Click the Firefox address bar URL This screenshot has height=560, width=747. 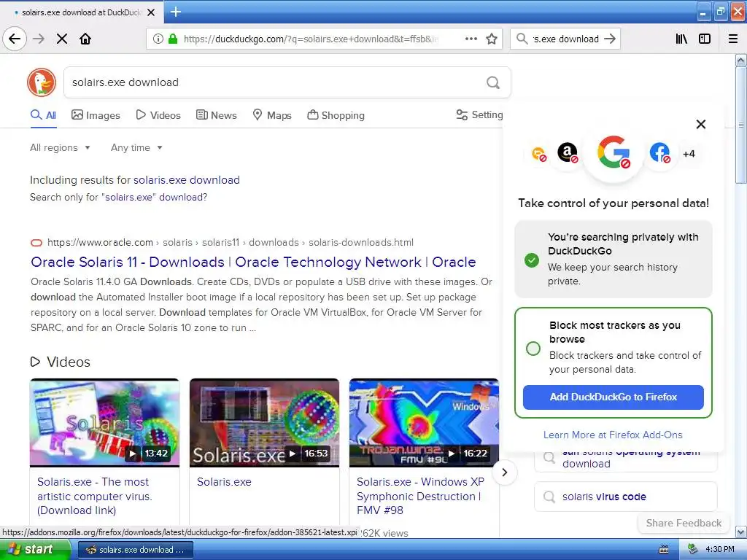[311, 39]
